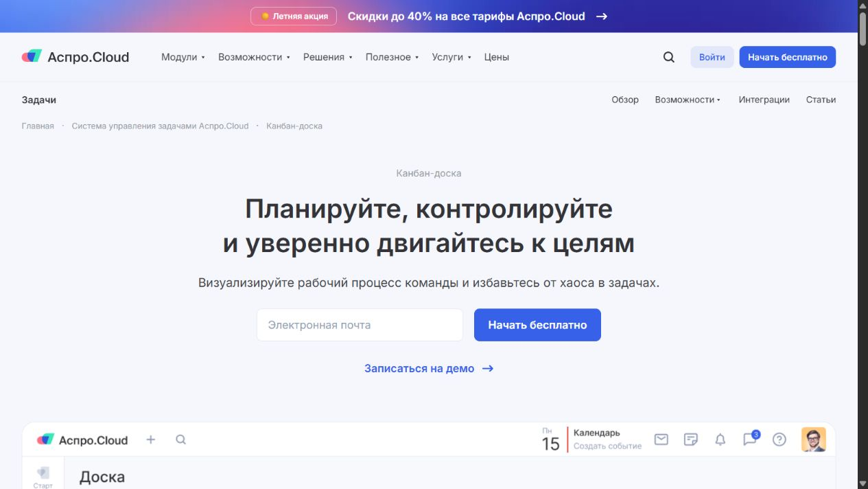Screen dimensions: 868x489
Task: Open the notifications bell icon
Action: pos(720,440)
